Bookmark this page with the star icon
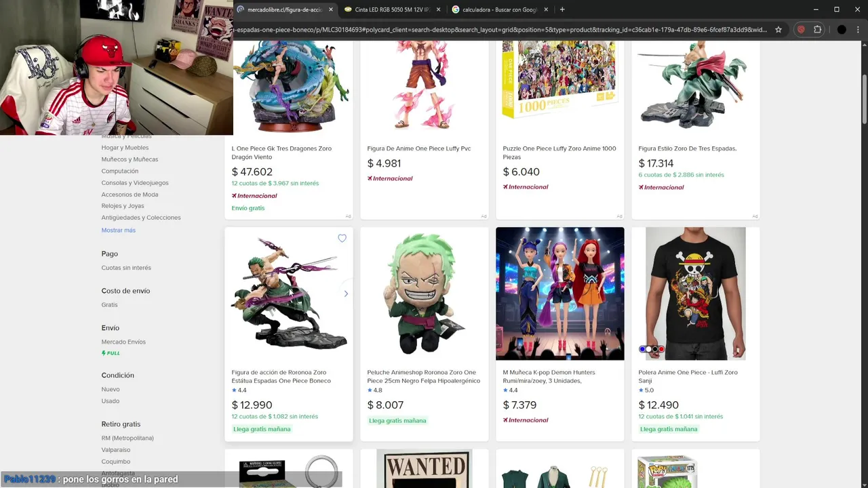The width and height of the screenshot is (868, 488). click(778, 30)
